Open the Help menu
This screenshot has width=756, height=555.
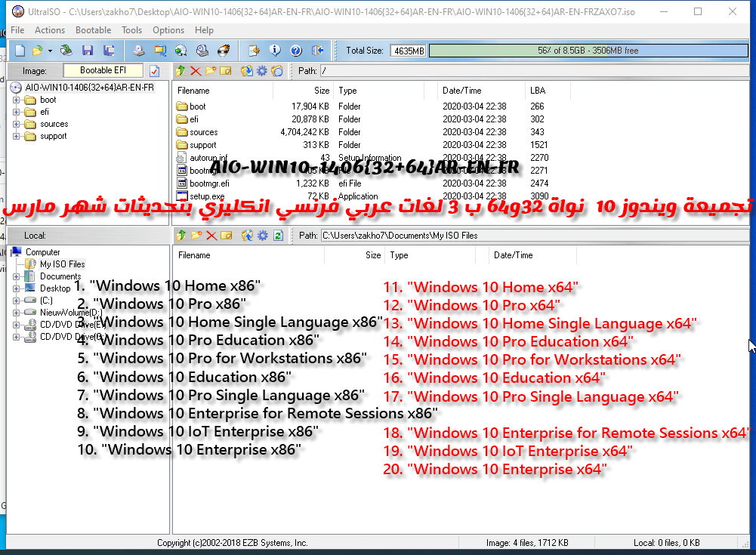click(204, 30)
